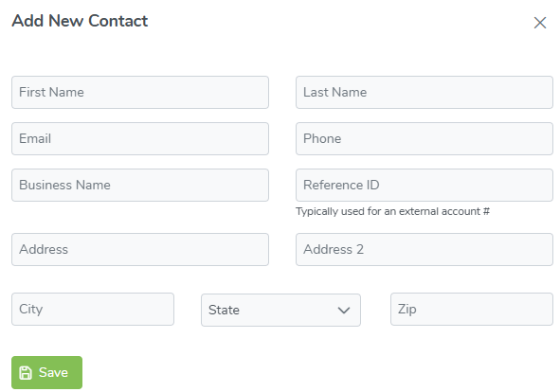Click the State dropdown chevron arrow
The height and width of the screenshot is (392, 560).
(344, 311)
